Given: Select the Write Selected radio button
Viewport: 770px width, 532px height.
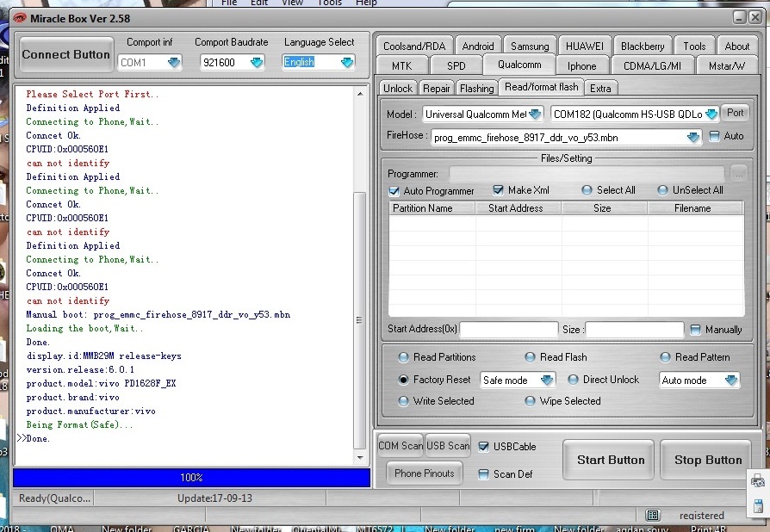Looking at the screenshot, I should [x=403, y=401].
